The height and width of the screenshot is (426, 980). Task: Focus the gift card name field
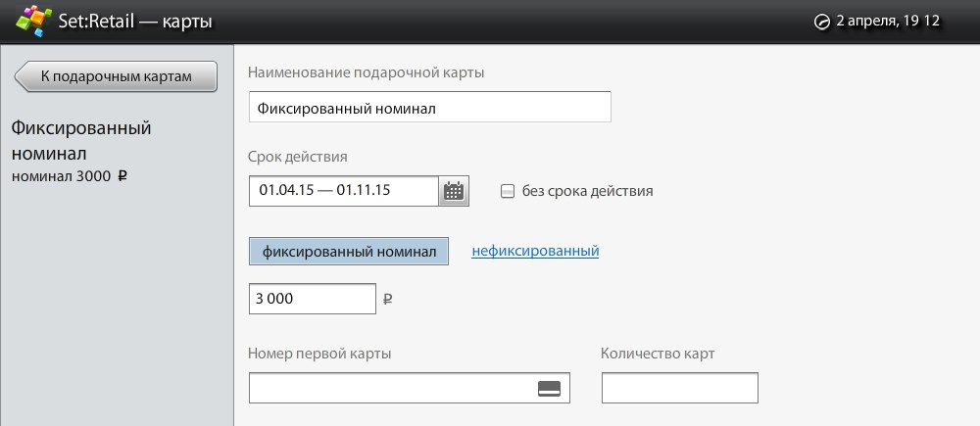(x=430, y=108)
